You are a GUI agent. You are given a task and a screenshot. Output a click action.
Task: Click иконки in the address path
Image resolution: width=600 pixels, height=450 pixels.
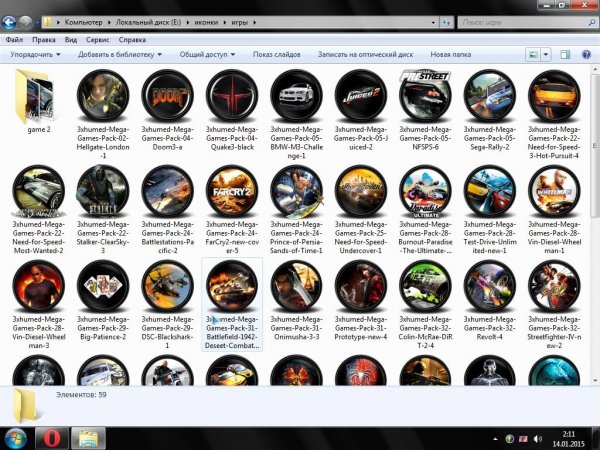click(206, 22)
